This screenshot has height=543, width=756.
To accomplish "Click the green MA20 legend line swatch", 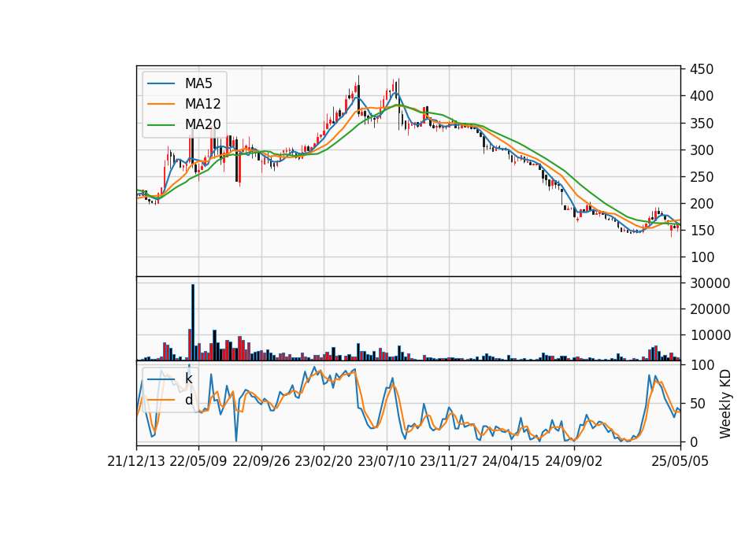I will (161, 125).
